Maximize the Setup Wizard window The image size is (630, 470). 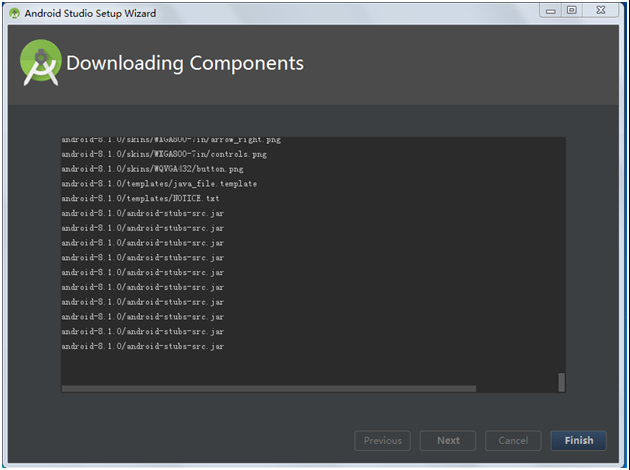pyautogui.click(x=572, y=10)
